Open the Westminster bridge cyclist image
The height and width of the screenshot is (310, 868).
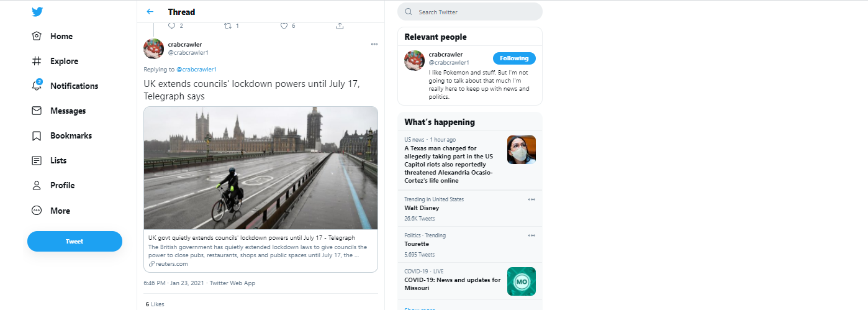point(261,168)
